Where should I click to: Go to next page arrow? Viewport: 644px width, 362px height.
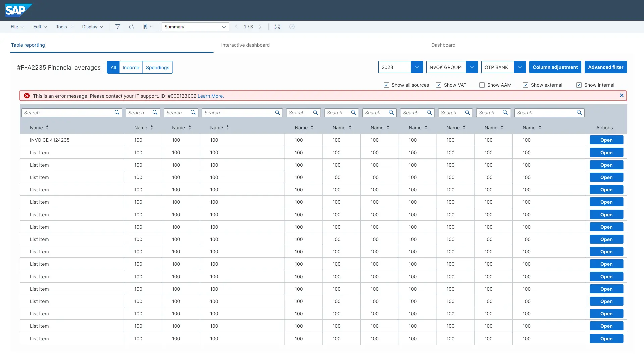click(x=260, y=27)
